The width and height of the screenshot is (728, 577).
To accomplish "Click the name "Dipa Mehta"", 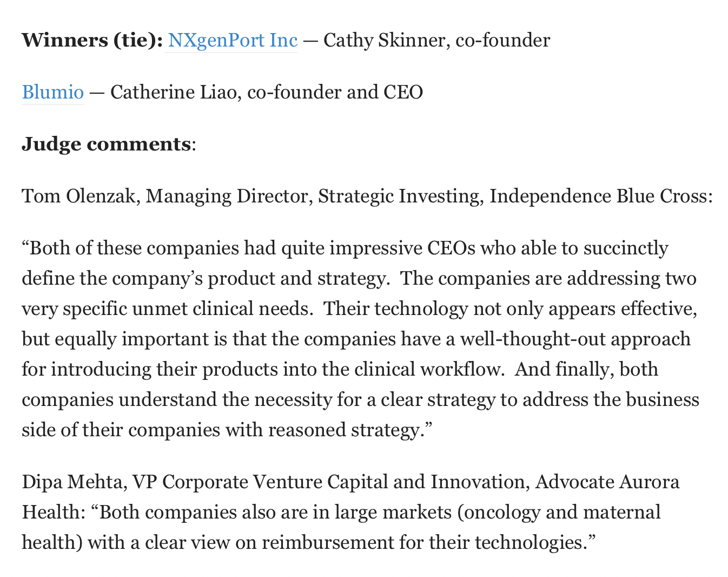I will 73,482.
